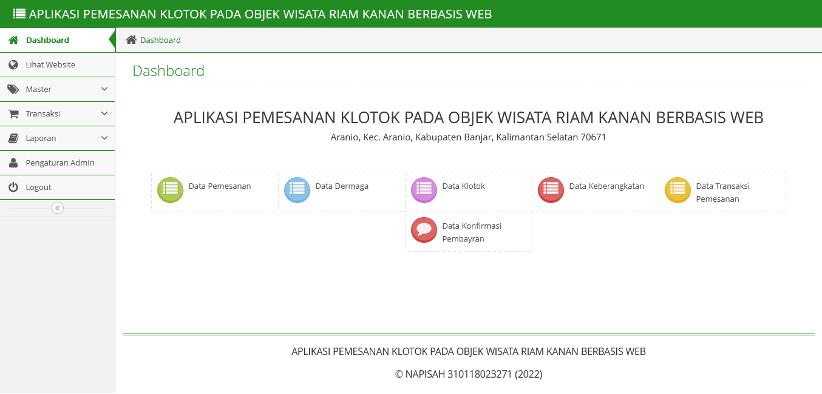The width and height of the screenshot is (822, 394).
Task: Open Pengaturan Admin settings
Action: pyautogui.click(x=58, y=163)
